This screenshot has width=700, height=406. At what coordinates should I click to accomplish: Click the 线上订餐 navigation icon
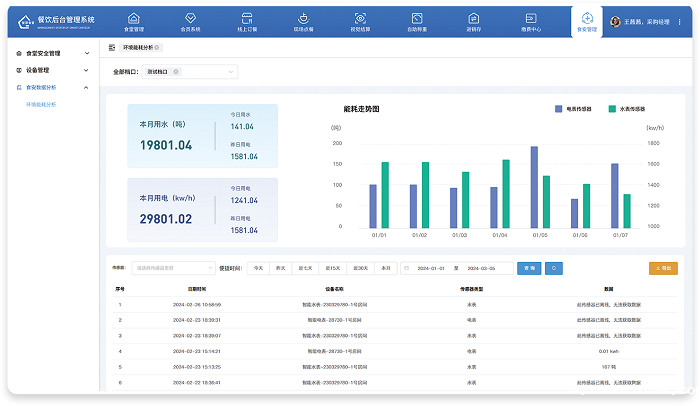pyautogui.click(x=247, y=18)
